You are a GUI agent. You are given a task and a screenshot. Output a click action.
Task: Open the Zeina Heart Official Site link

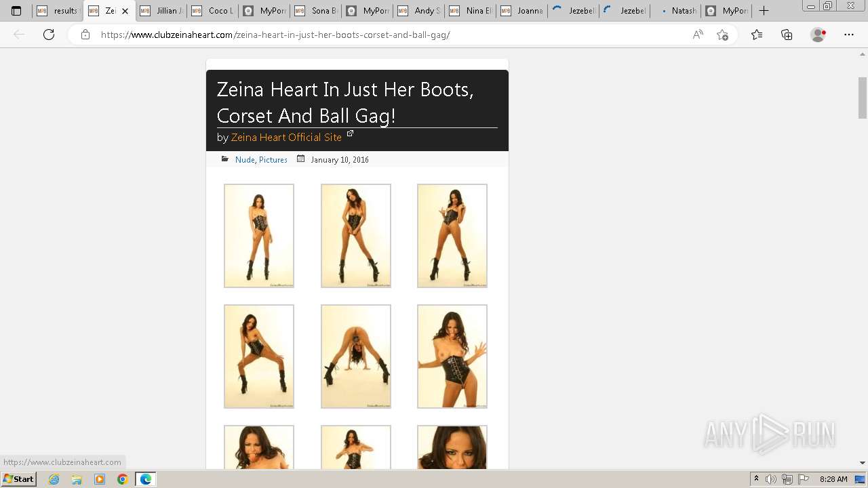pos(286,137)
